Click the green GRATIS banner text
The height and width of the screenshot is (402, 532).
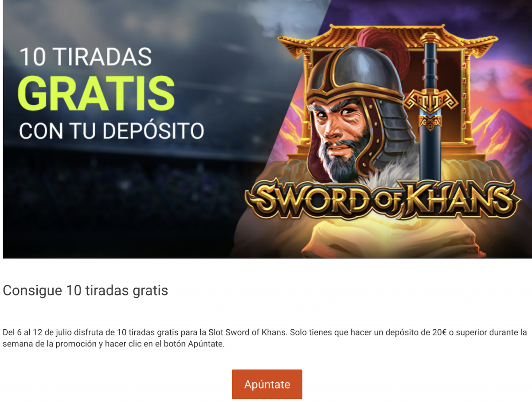[96, 94]
